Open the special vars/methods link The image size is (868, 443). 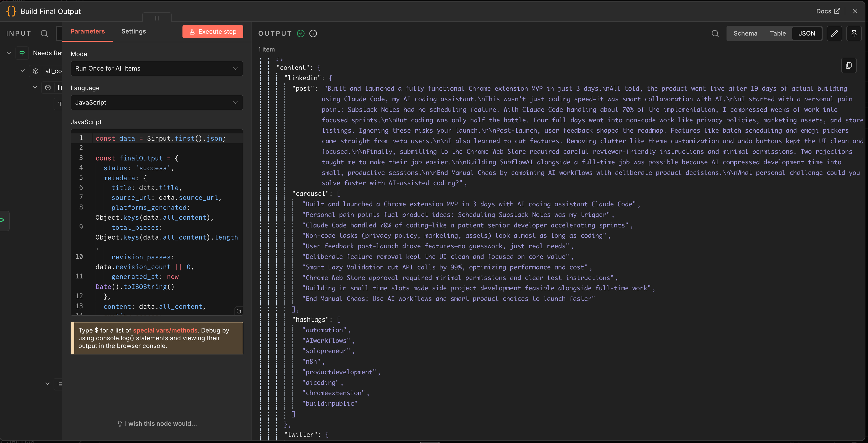165,330
